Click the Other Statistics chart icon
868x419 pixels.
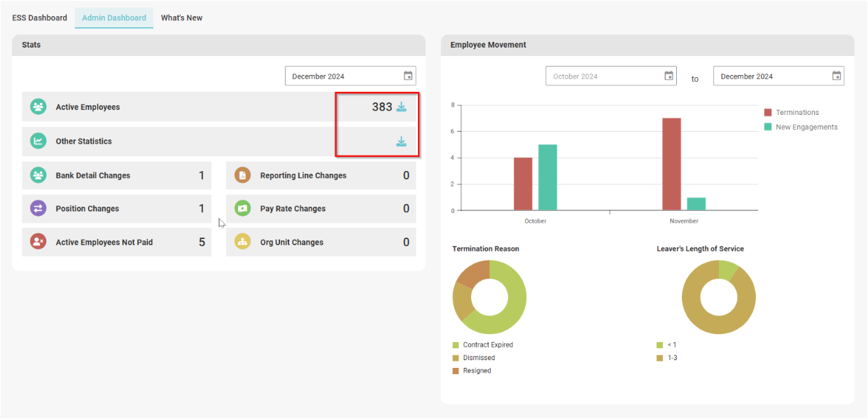click(38, 142)
